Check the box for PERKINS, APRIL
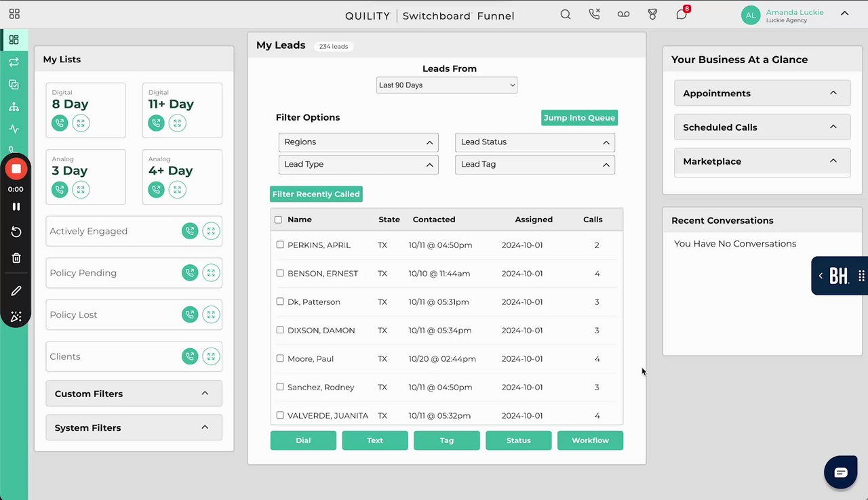The height and width of the screenshot is (500, 868). (280, 245)
